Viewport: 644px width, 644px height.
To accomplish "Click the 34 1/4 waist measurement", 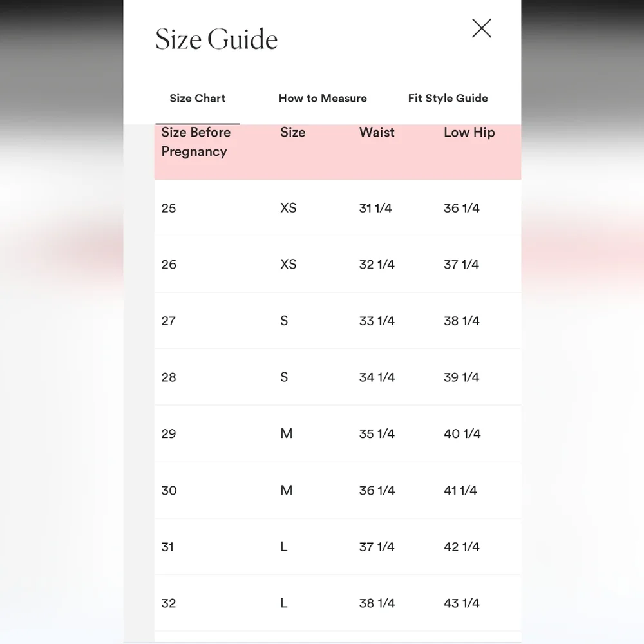I will point(377,377).
